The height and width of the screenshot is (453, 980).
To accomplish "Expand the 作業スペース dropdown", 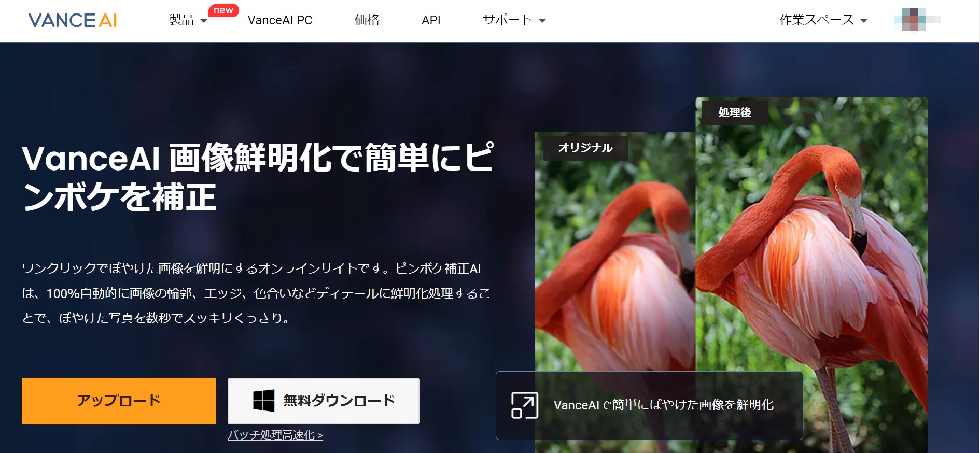I will pyautogui.click(x=823, y=20).
